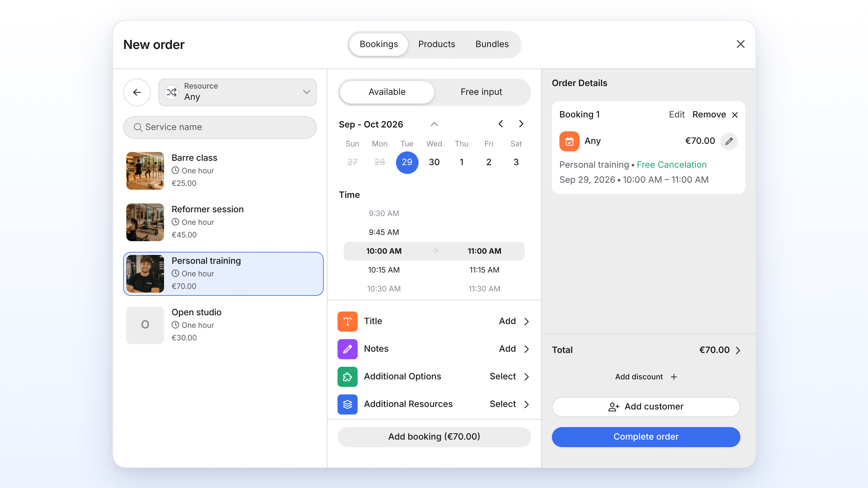Go to previous week in calendar

click(x=501, y=124)
